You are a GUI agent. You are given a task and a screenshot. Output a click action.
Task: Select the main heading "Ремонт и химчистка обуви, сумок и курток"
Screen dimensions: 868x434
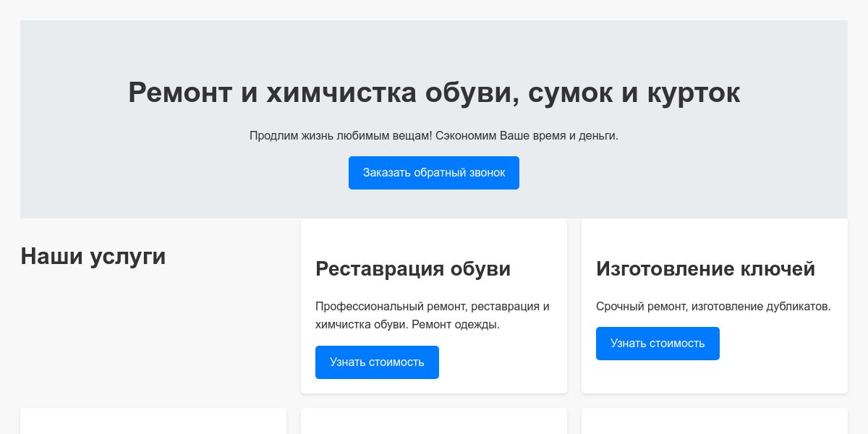coord(434,93)
